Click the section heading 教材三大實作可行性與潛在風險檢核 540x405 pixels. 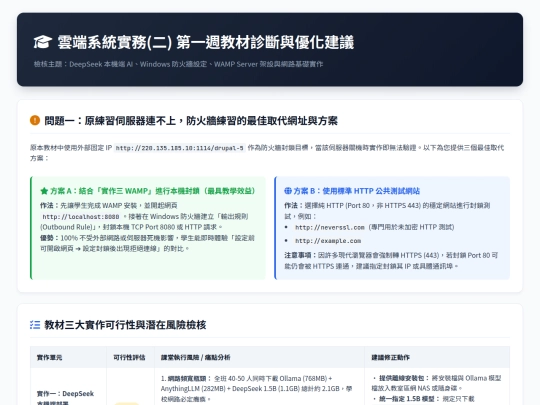tap(125, 325)
